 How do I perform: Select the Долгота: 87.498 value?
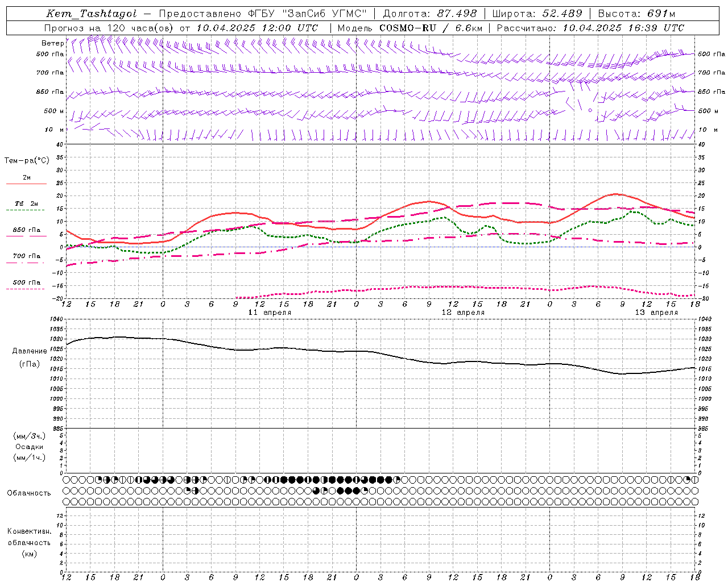tap(430, 14)
